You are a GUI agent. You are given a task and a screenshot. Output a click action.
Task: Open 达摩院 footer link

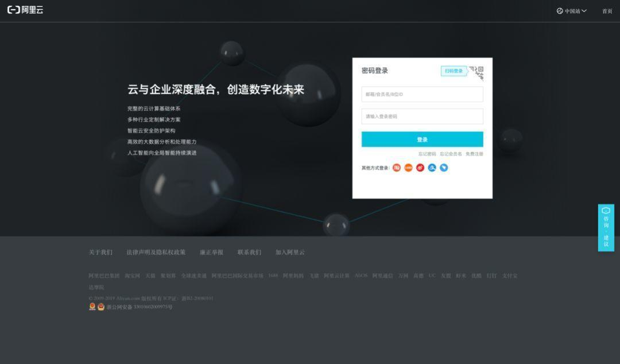click(x=96, y=287)
